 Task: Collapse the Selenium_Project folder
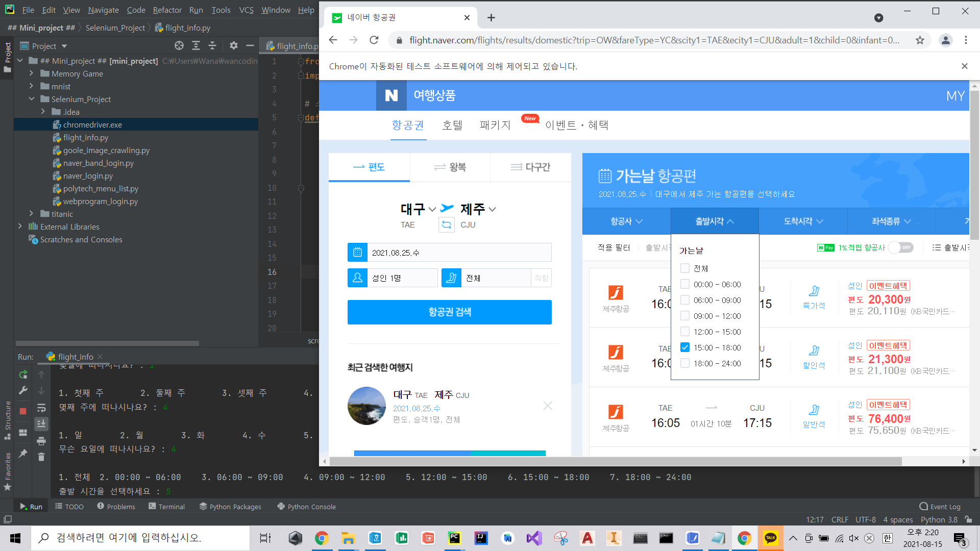31,99
